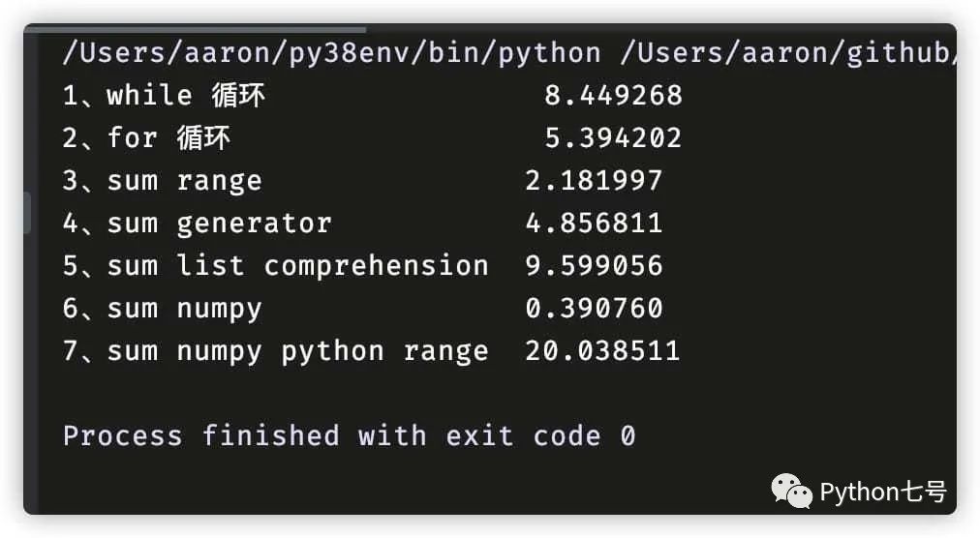Click the timing value 9.599056

click(x=594, y=265)
